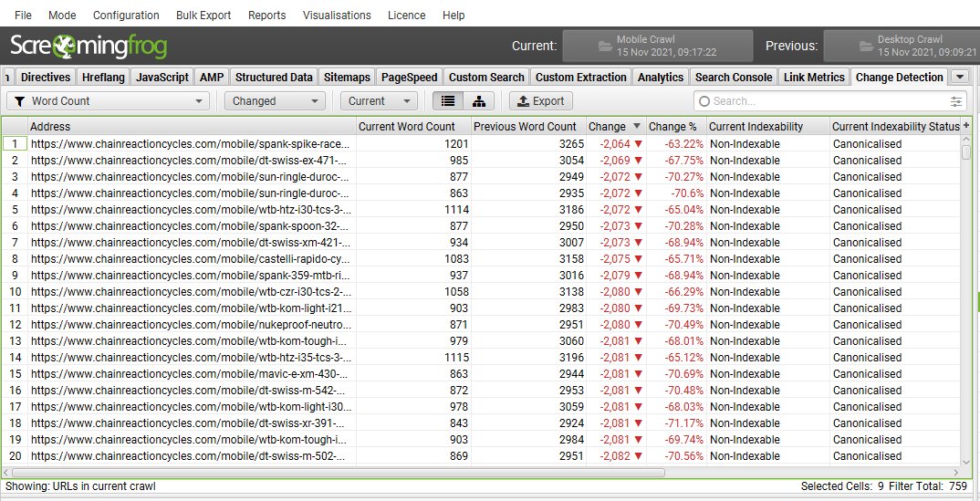980x501 pixels.
Task: Click the Export button
Action: [x=540, y=100]
